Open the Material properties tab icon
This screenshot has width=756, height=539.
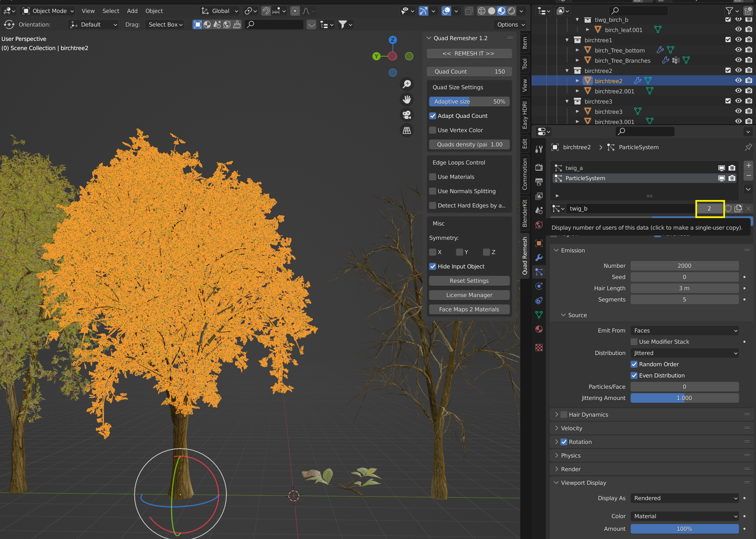[x=539, y=329]
